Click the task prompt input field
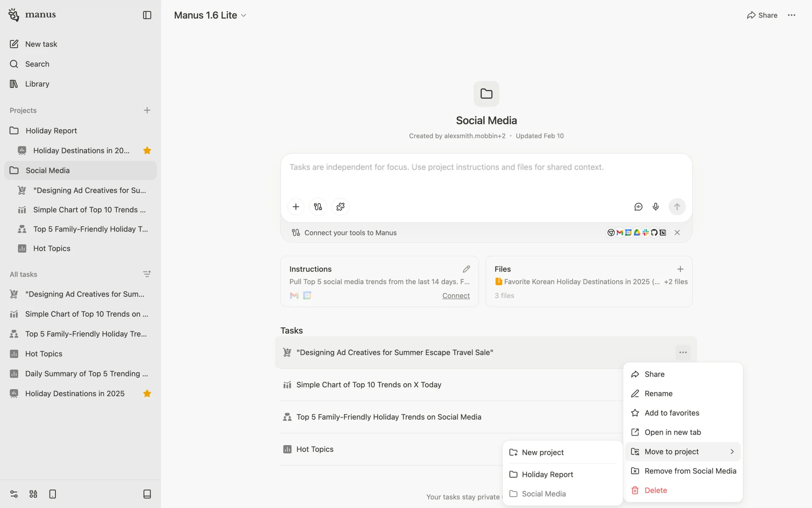Image resolution: width=812 pixels, height=508 pixels. 486,174
